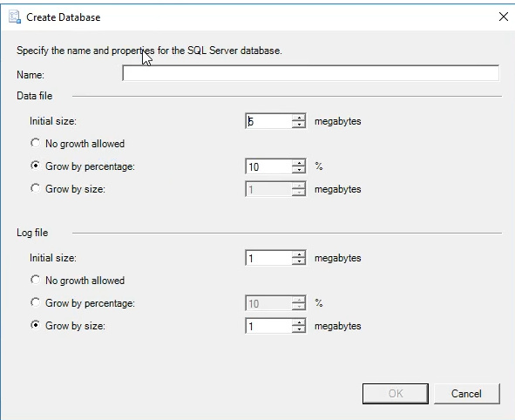The height and width of the screenshot is (420, 515).
Task: Close the Create Database dialog
Action: [x=503, y=17]
